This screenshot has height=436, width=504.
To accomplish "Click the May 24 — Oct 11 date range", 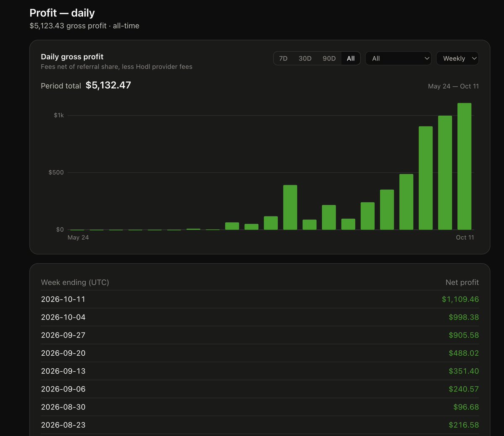I will (x=453, y=86).
